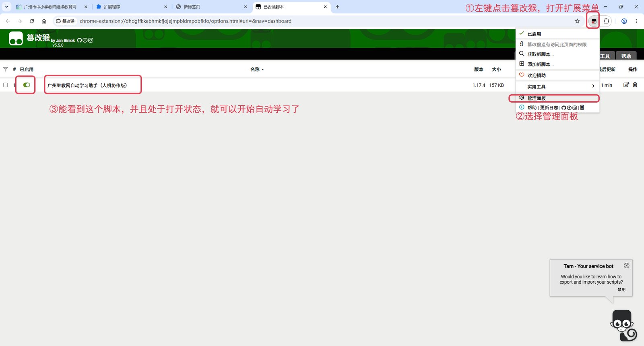644x346 pixels.
Task: Toggle 已启用 in the Tampermonkey popup menu
Action: coord(557,34)
